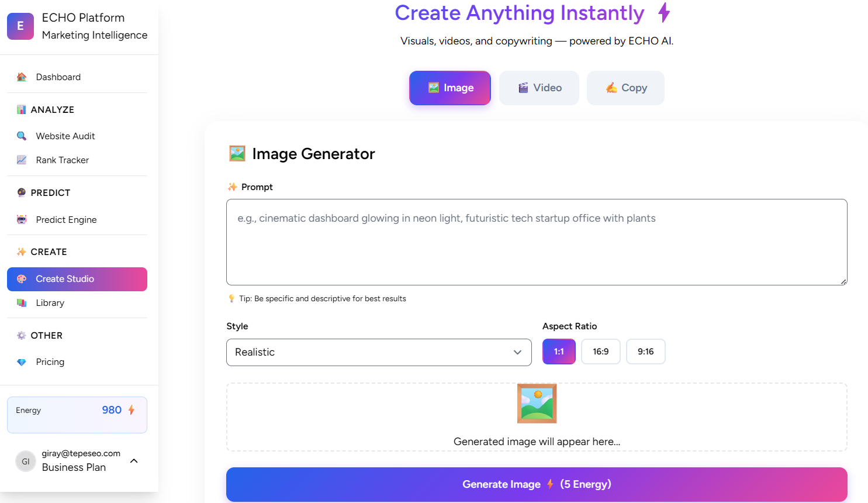Select the 1:1 aspect ratio

coord(559,351)
